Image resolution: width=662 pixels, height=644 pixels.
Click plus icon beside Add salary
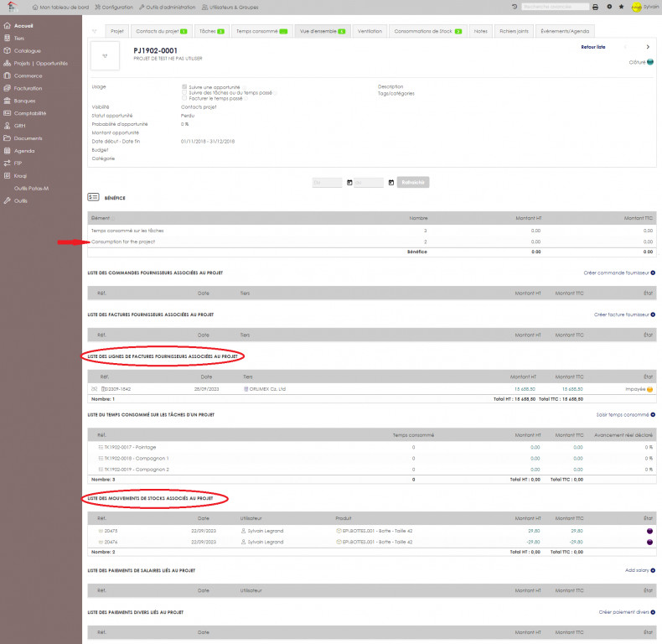point(653,570)
